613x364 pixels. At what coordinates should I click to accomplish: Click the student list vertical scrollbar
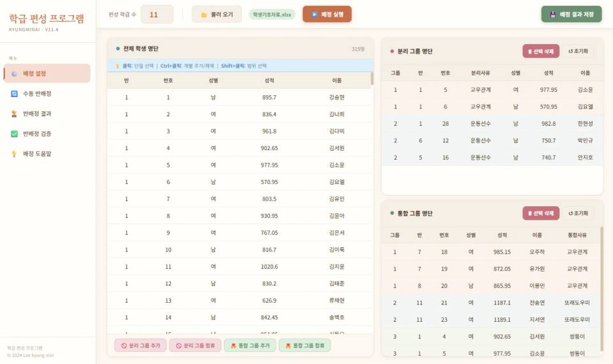(x=372, y=79)
